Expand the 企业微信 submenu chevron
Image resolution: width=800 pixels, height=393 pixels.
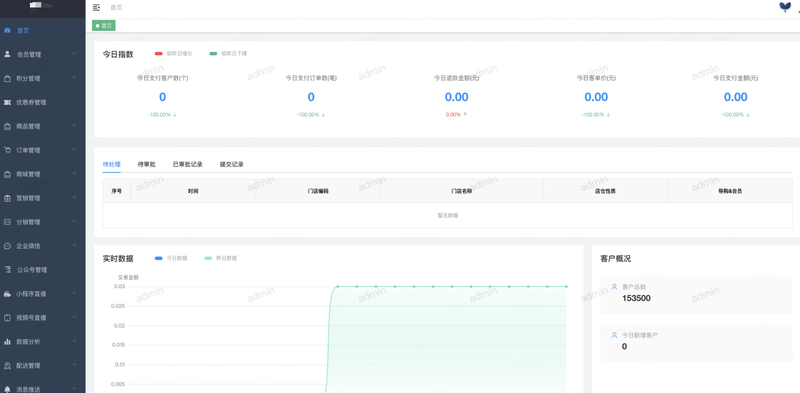pyautogui.click(x=74, y=245)
